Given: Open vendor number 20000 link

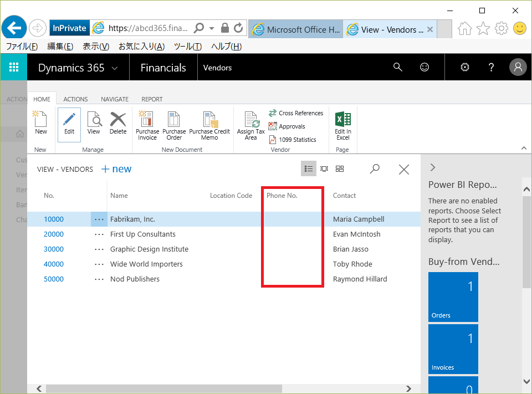Looking at the screenshot, I should [x=54, y=234].
